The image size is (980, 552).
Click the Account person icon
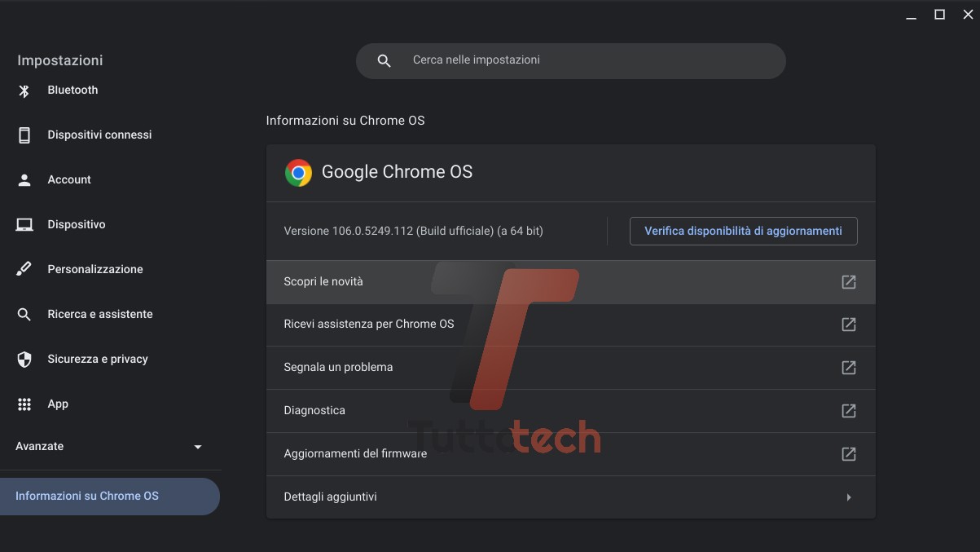click(x=24, y=180)
